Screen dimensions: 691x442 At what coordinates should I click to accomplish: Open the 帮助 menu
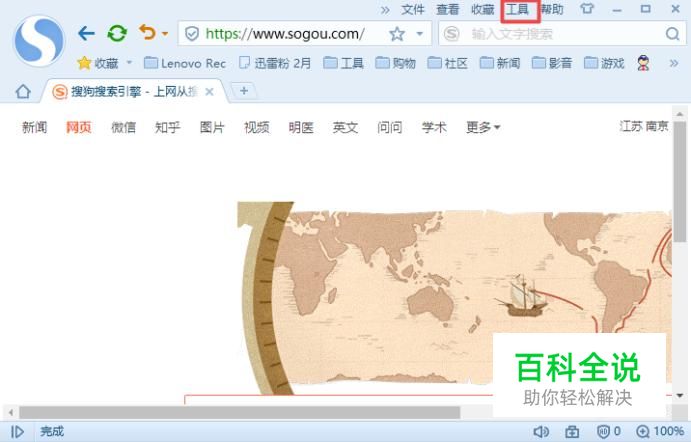pyautogui.click(x=552, y=9)
